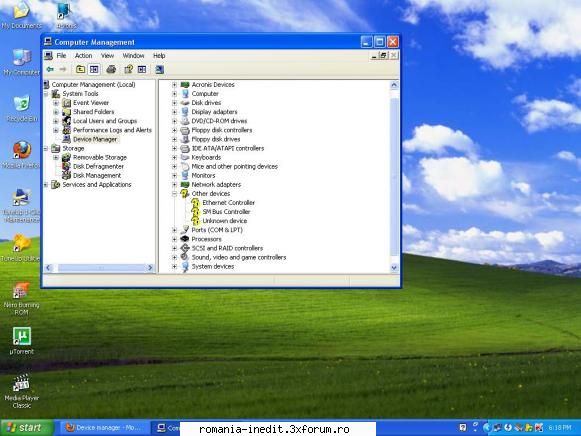Click the Properties toolbar icon
This screenshot has height=436, width=581.
click(x=128, y=69)
